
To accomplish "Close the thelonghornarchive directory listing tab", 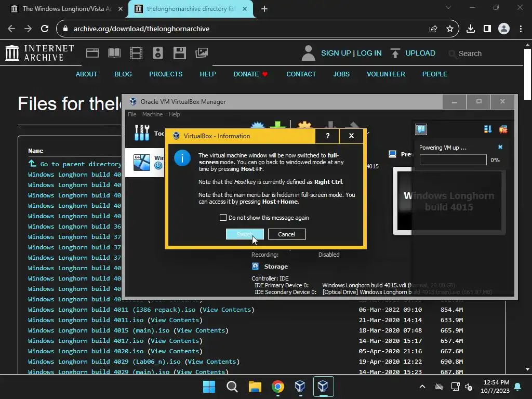I will 245,9.
